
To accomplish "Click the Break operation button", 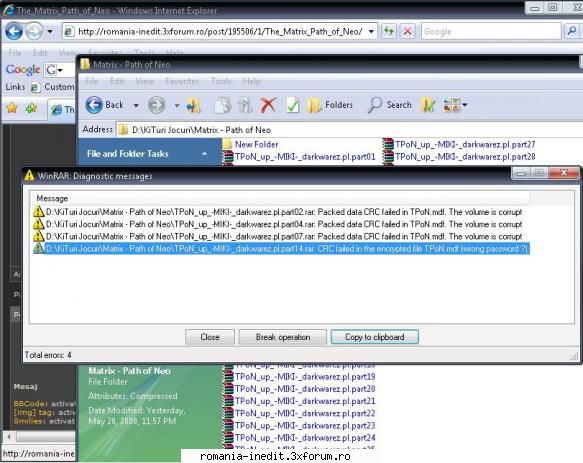I will (283, 337).
